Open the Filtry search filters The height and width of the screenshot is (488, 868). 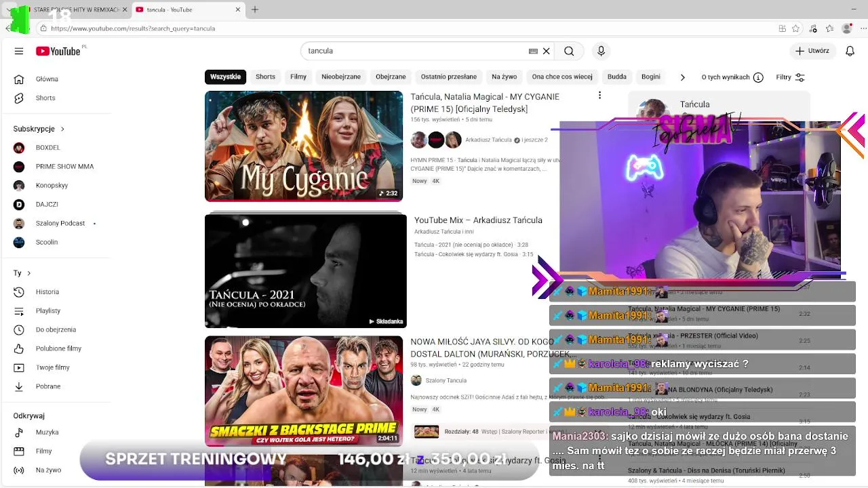pyautogui.click(x=790, y=77)
